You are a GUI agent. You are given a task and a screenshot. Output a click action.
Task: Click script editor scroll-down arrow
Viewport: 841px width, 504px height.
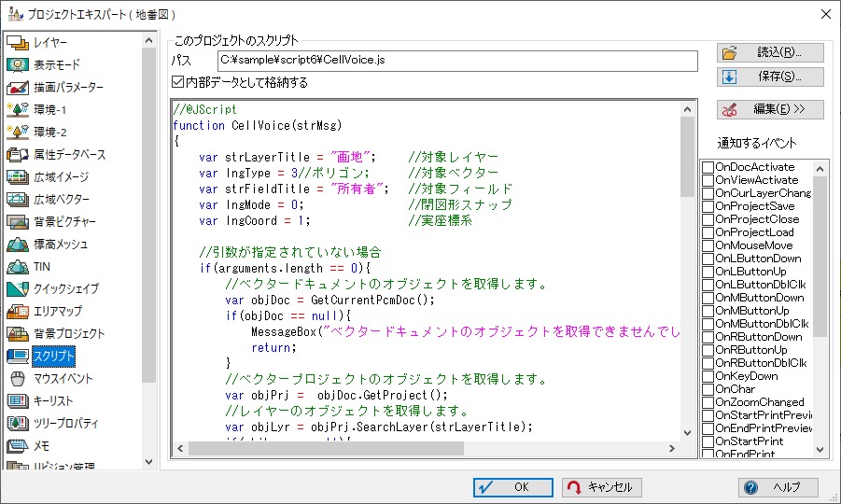pos(688,433)
